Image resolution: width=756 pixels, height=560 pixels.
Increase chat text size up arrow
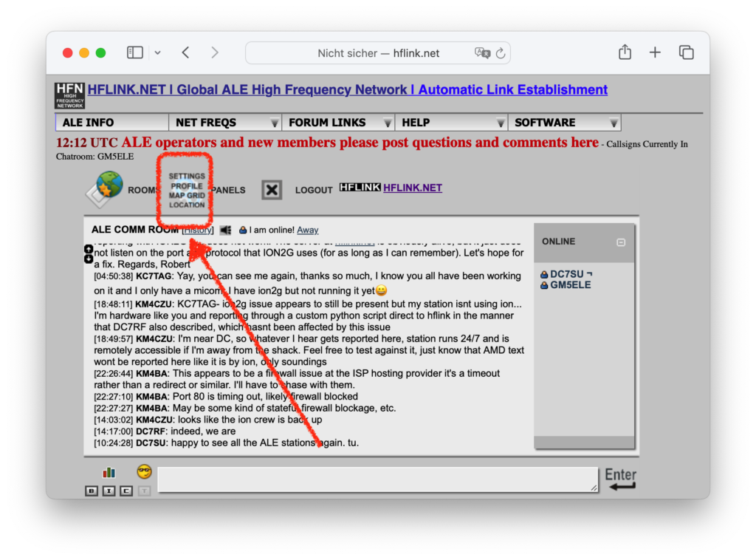coord(89,249)
